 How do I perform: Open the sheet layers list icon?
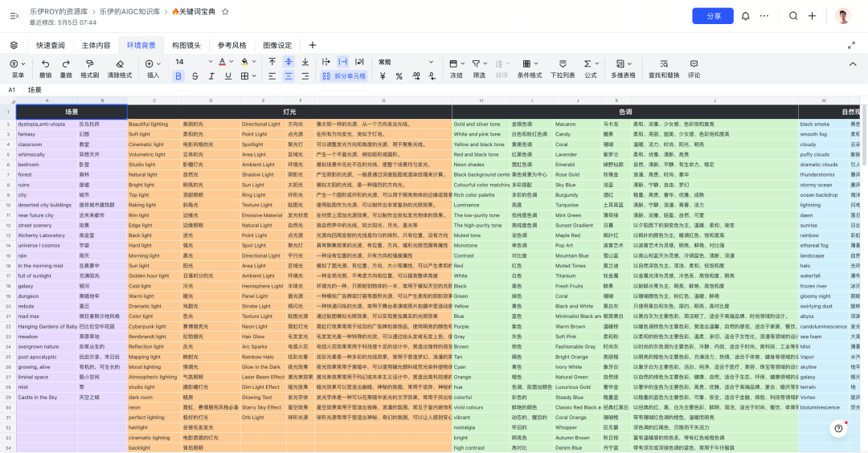14,45
